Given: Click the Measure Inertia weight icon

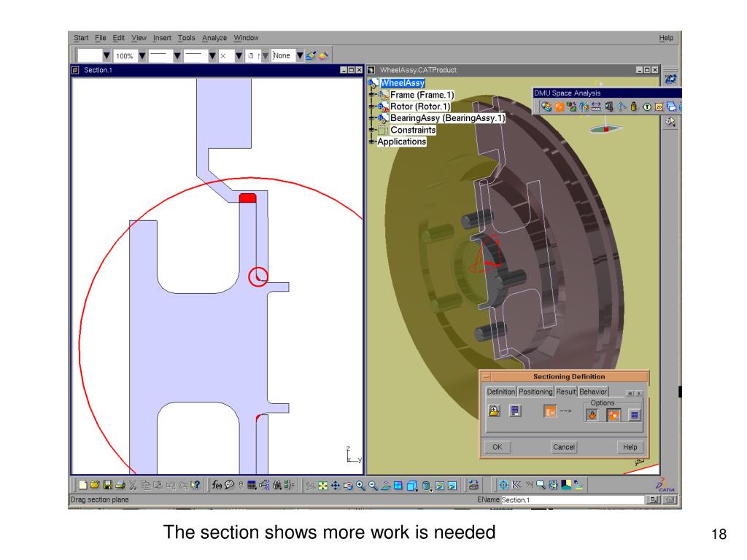Looking at the screenshot, I should pos(634,106).
